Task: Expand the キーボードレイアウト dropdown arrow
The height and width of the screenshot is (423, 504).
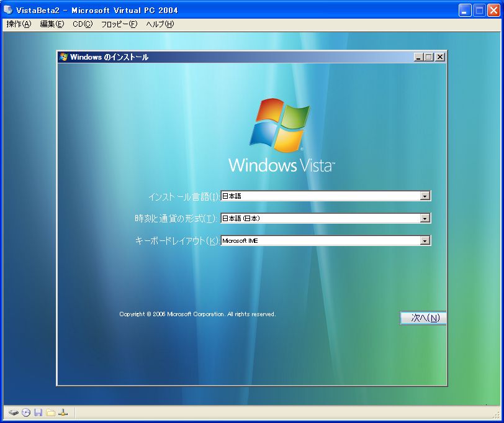Action: 425,240
